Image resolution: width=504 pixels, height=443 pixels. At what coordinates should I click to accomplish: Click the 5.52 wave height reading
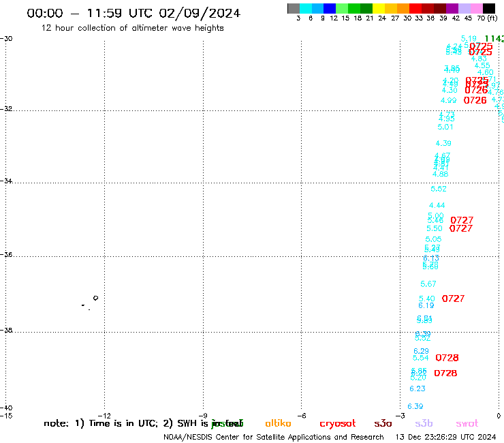click(439, 189)
